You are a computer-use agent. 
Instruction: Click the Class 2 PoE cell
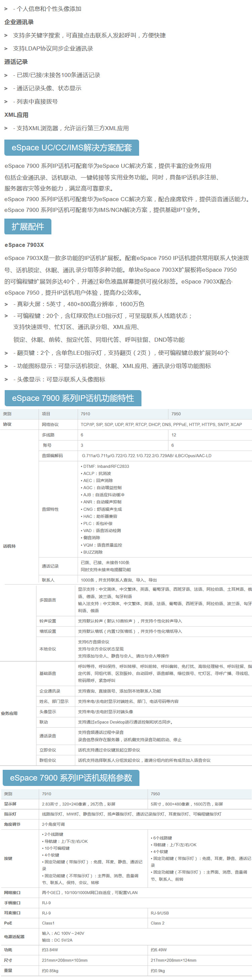click(x=157, y=923)
